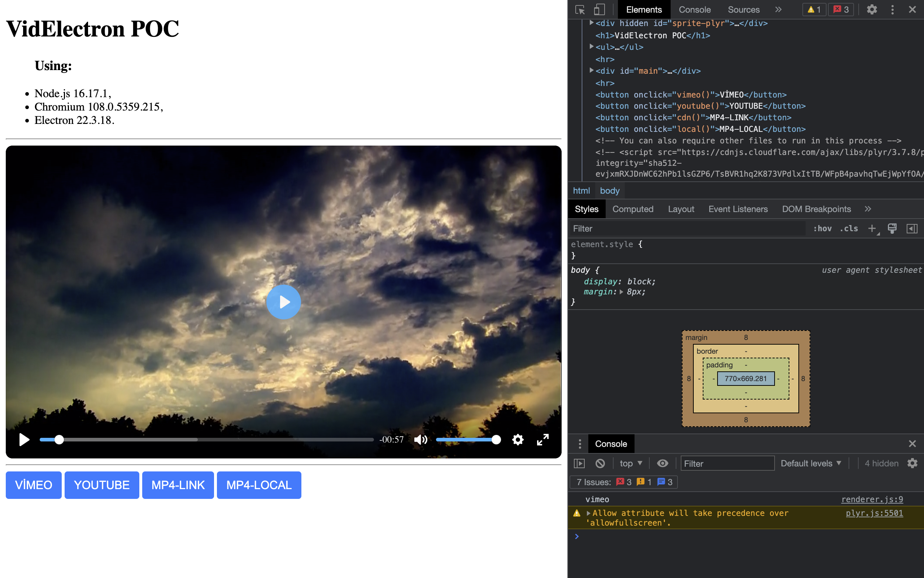924x578 pixels.
Task: Select the inspect element picker icon
Action: 580,9
